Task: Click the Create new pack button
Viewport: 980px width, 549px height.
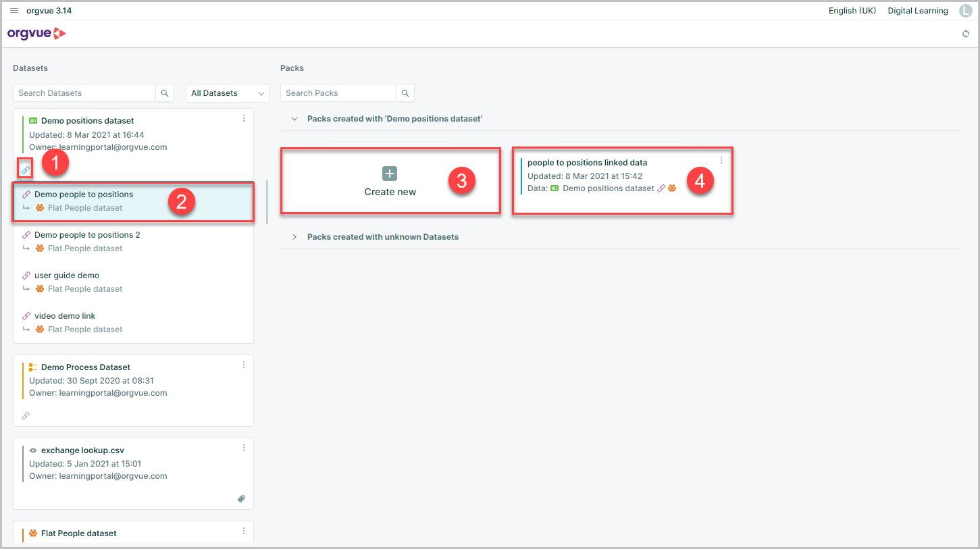Action: [x=390, y=182]
